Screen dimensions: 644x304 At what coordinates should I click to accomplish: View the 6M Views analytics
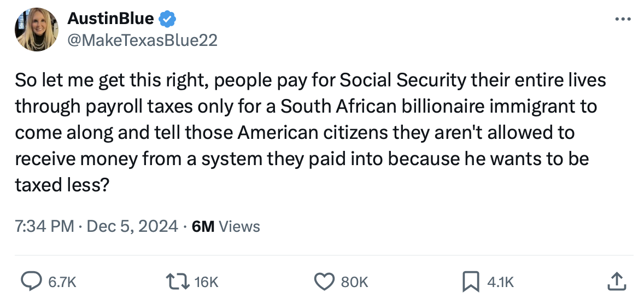click(226, 226)
